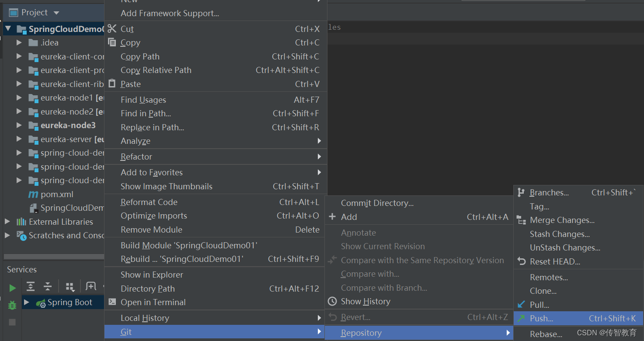
Task: Click the External Libraries icon
Action: pyautogui.click(x=21, y=222)
